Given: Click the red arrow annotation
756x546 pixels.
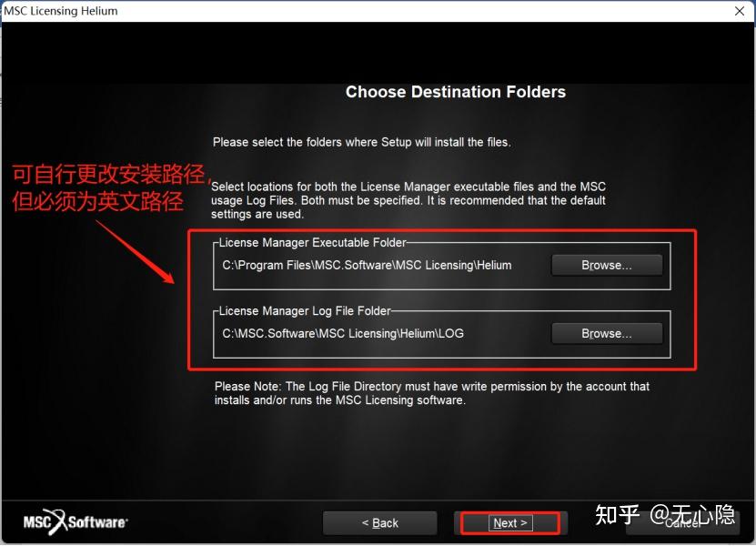Looking at the screenshot, I should click(136, 252).
